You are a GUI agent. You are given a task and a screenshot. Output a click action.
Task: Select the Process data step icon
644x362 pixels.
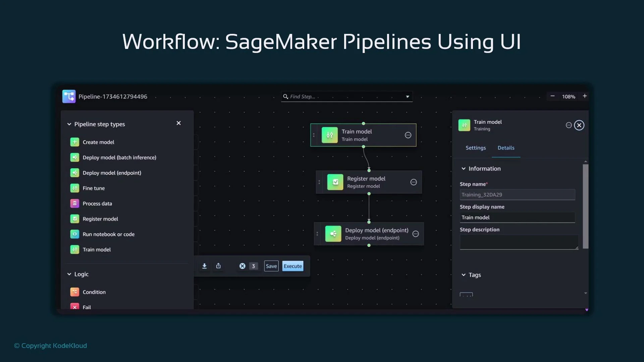coord(74,203)
